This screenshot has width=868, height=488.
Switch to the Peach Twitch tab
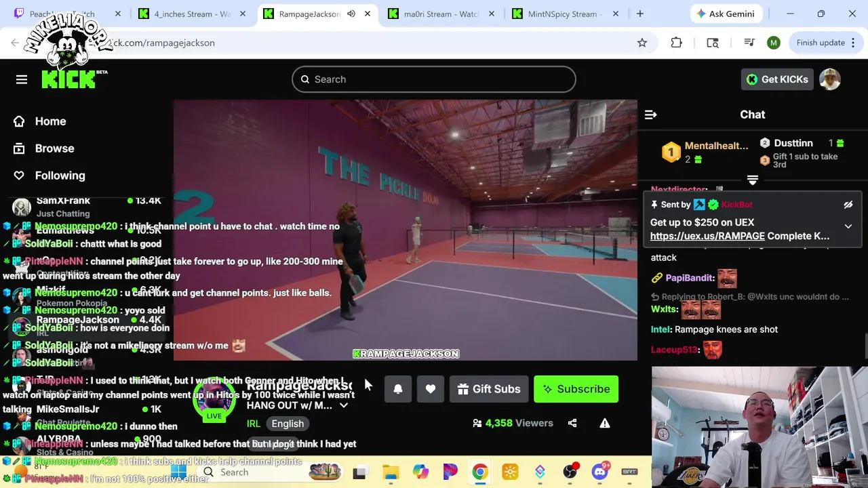pyautogui.click(x=67, y=14)
